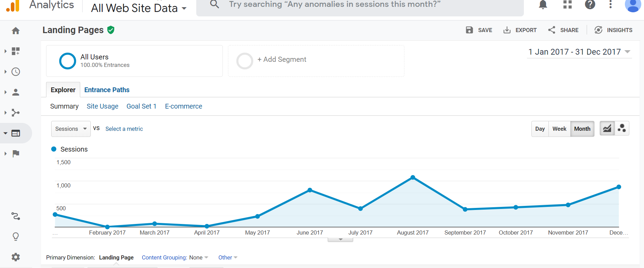Open the Discover lightbulb icon

tap(16, 237)
